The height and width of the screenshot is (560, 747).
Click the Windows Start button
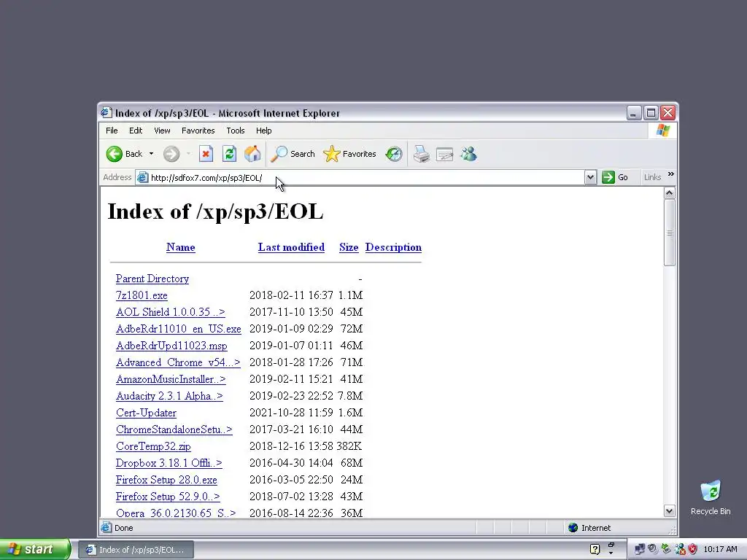tap(35, 549)
